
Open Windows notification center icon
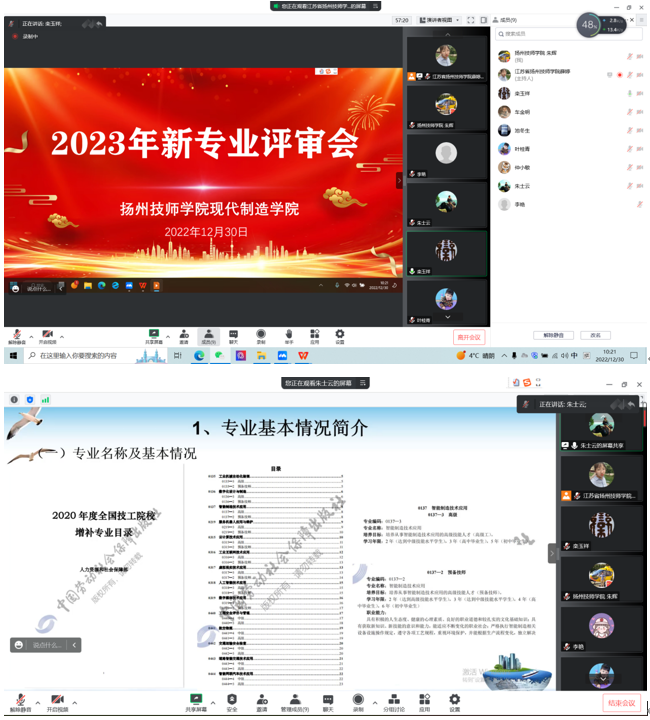coord(634,355)
